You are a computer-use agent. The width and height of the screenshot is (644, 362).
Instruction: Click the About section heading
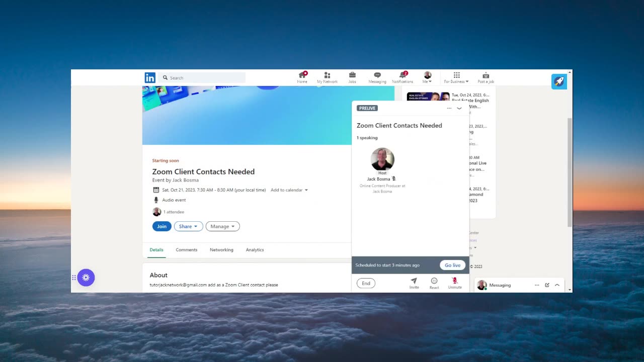pyautogui.click(x=158, y=275)
